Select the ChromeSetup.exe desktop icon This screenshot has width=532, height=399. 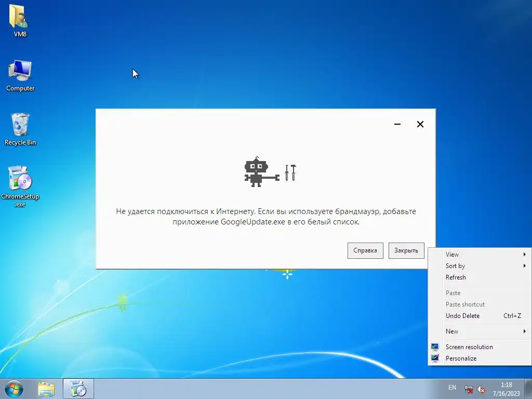click(20, 186)
